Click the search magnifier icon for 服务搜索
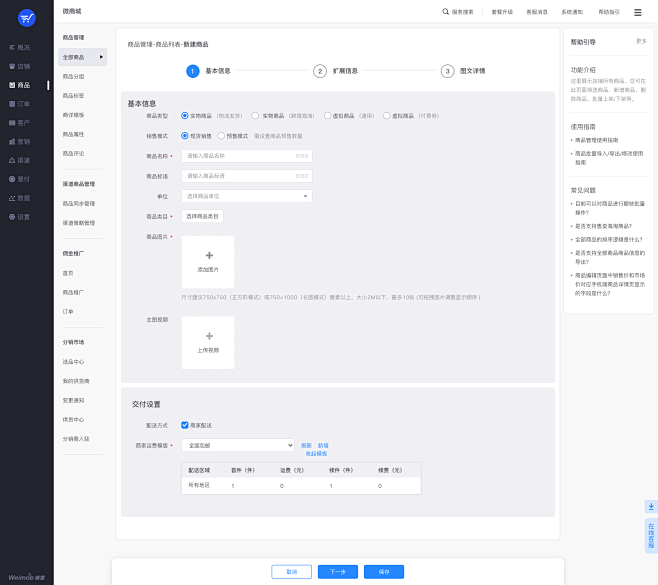Screen dimensions: 658x585 (446, 12)
